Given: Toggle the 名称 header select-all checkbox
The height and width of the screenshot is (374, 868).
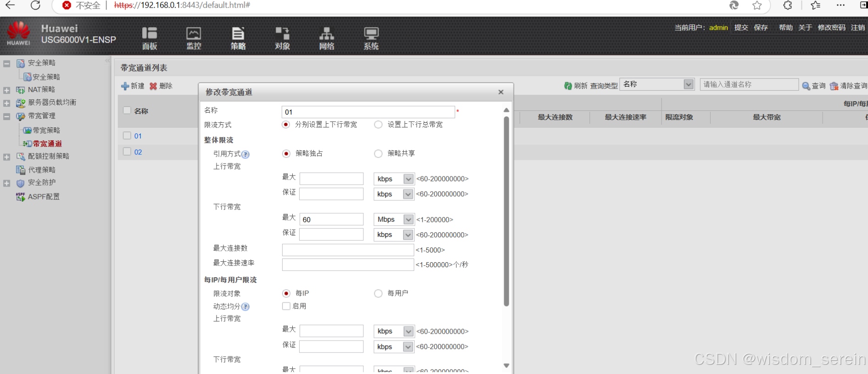Looking at the screenshot, I should [x=127, y=110].
